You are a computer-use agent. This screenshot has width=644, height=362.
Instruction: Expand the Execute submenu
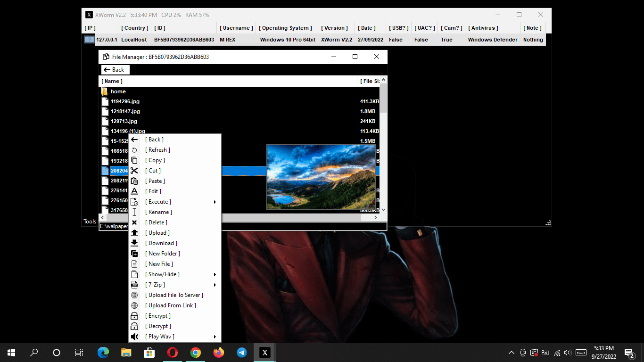215,202
